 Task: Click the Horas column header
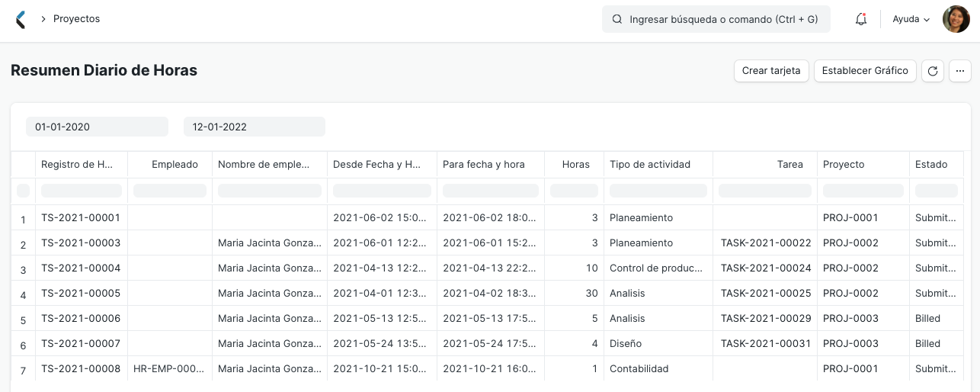574,164
